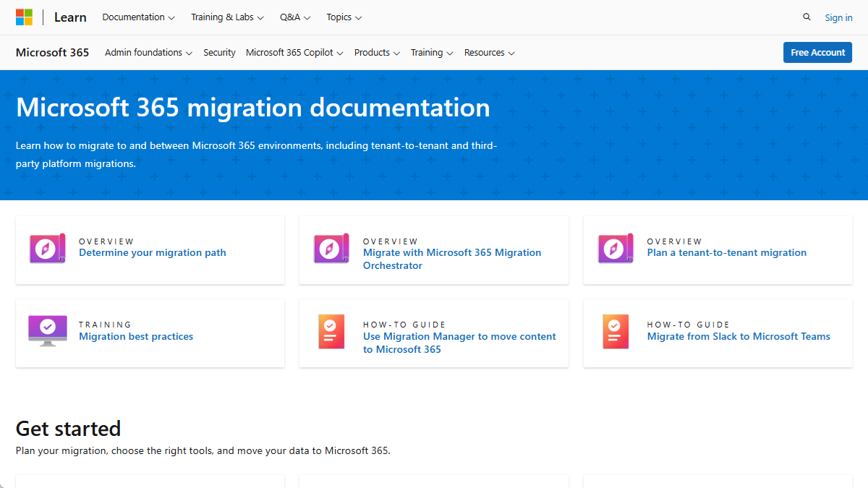Open the Microsoft 365 product link

click(52, 53)
